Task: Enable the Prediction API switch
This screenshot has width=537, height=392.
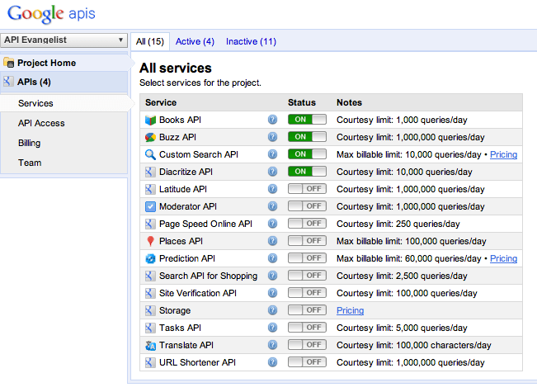Action: [x=307, y=258]
